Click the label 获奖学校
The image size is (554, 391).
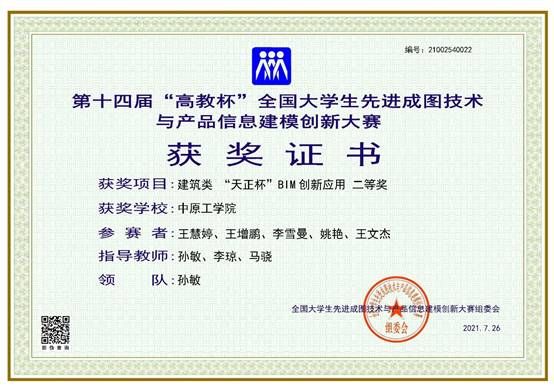132,208
